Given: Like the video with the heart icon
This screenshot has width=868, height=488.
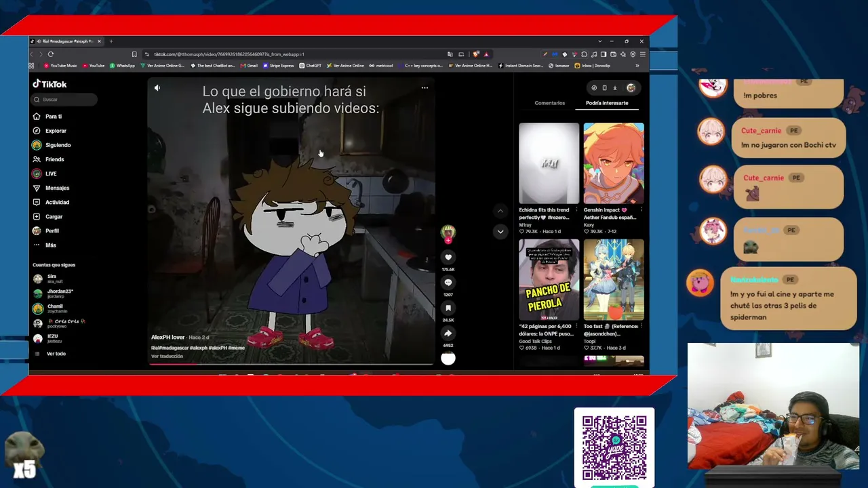Looking at the screenshot, I should [x=448, y=257].
